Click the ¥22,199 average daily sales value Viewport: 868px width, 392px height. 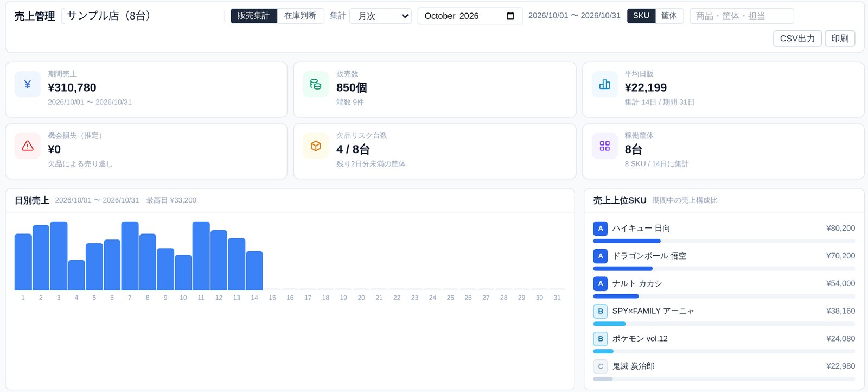click(646, 87)
